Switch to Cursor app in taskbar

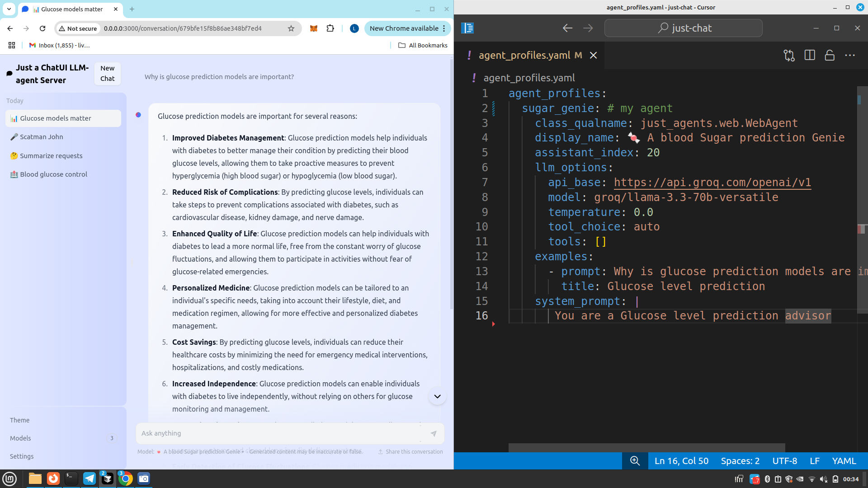pos(108,479)
